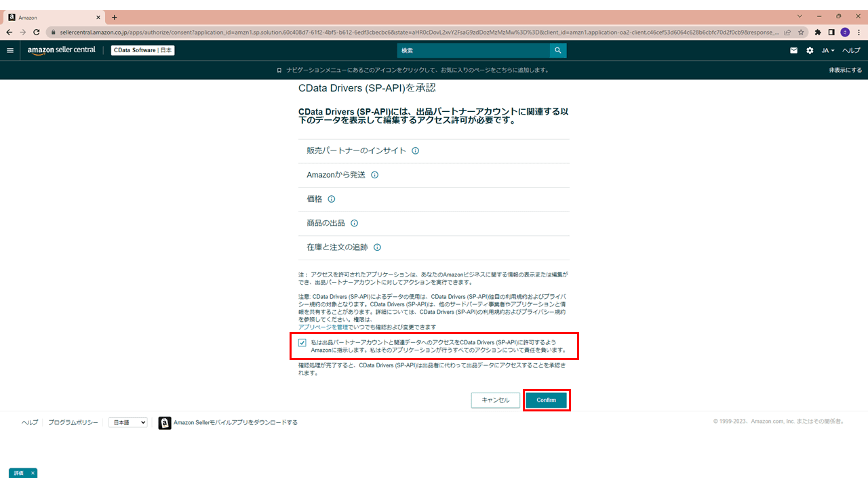Viewport: 868px width, 488px height.
Task: Open ヘルプ in the top header
Action: point(851,50)
